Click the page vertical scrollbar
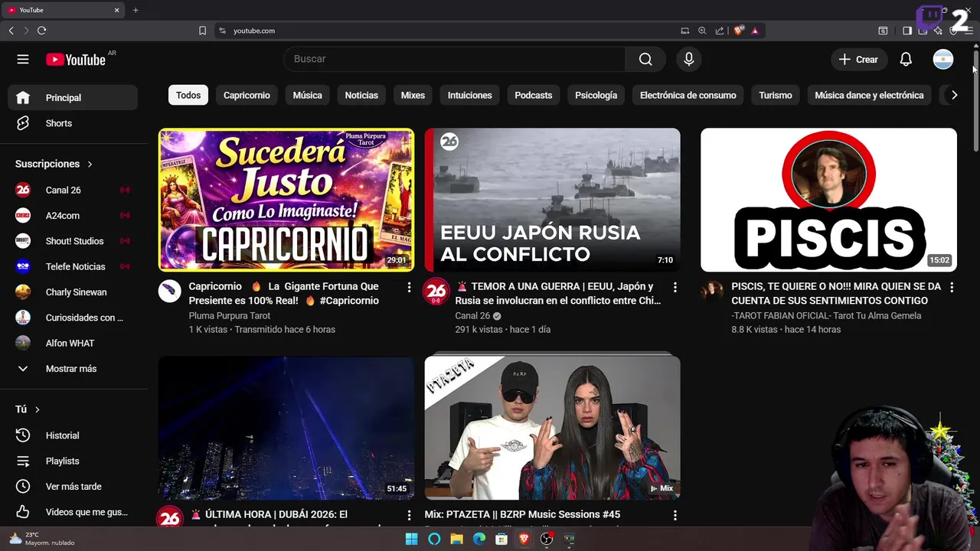The image size is (980, 551). (x=975, y=99)
